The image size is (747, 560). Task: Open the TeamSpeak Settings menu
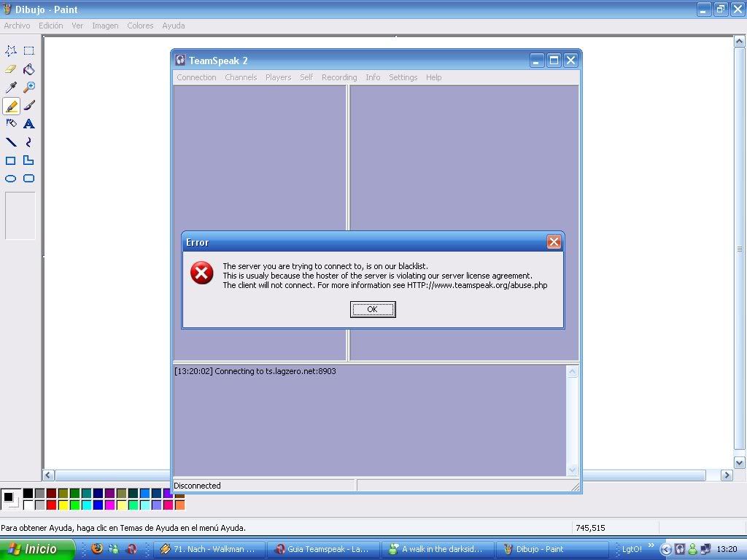point(403,77)
